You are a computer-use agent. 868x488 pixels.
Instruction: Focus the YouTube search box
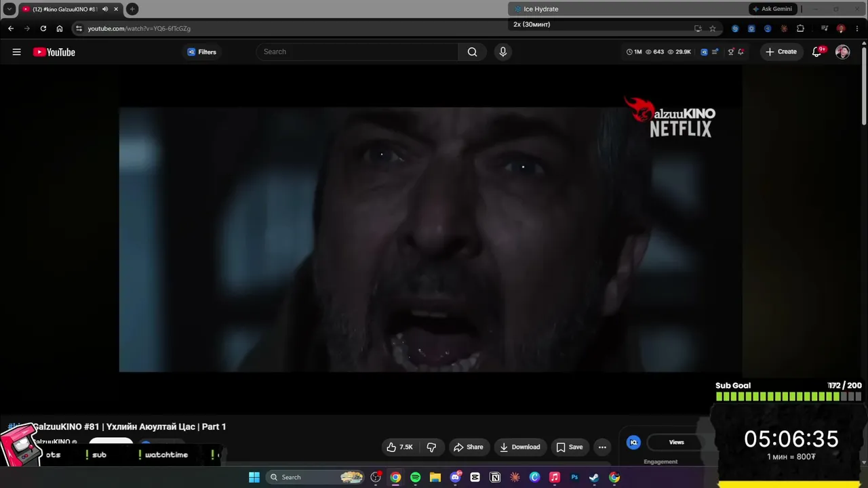tap(357, 52)
